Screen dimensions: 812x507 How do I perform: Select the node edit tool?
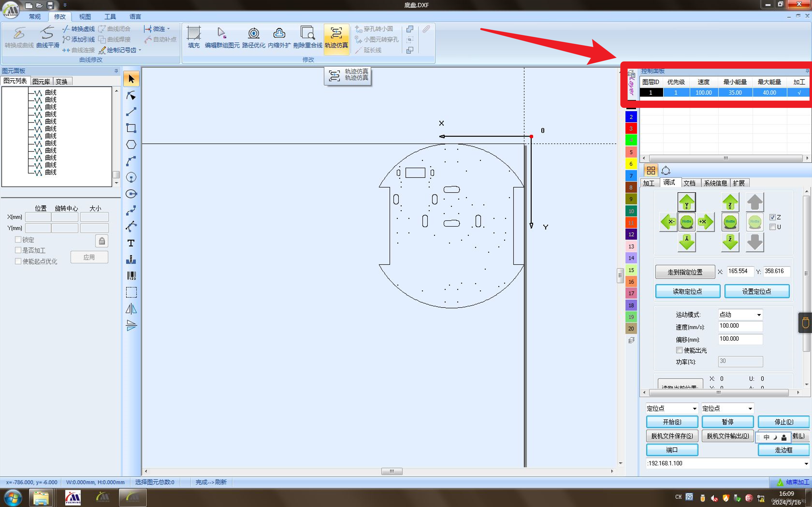[131, 95]
